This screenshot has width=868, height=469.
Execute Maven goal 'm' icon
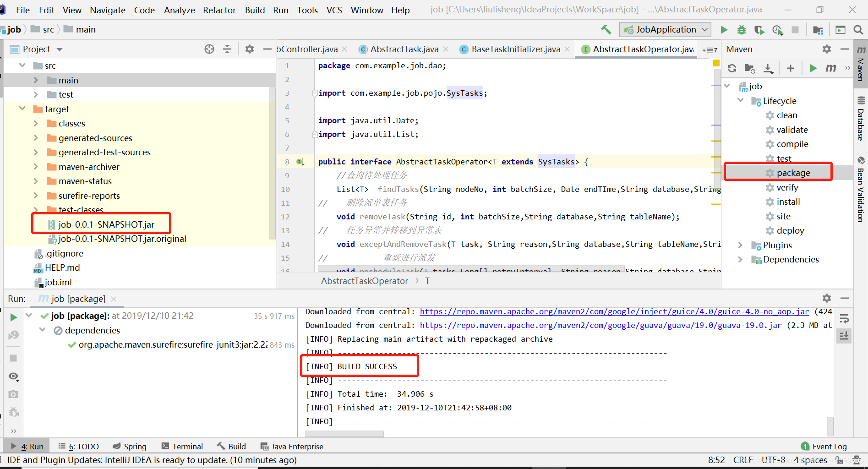830,68
